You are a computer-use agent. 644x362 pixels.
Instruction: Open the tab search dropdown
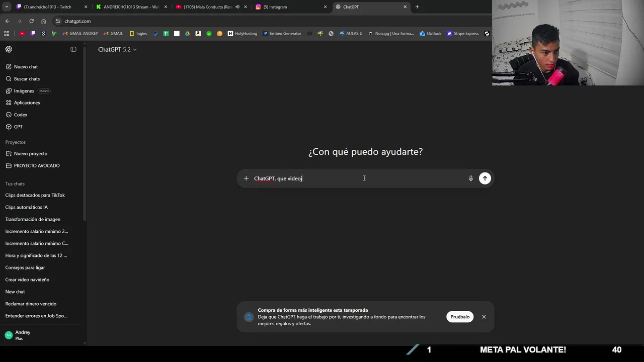click(x=7, y=7)
